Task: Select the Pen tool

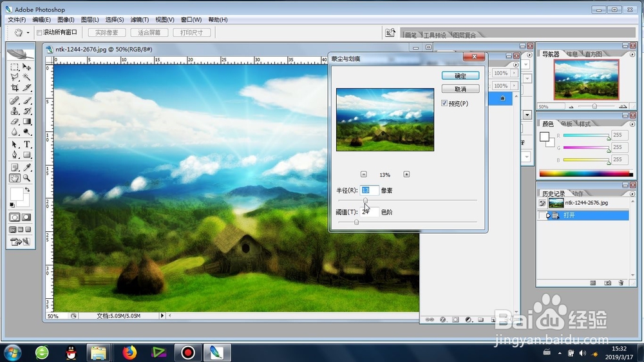Action: pyautogui.click(x=15, y=155)
